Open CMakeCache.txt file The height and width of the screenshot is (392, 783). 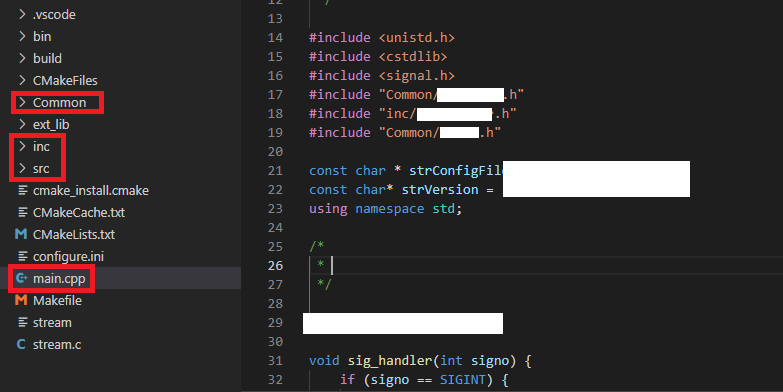79,213
